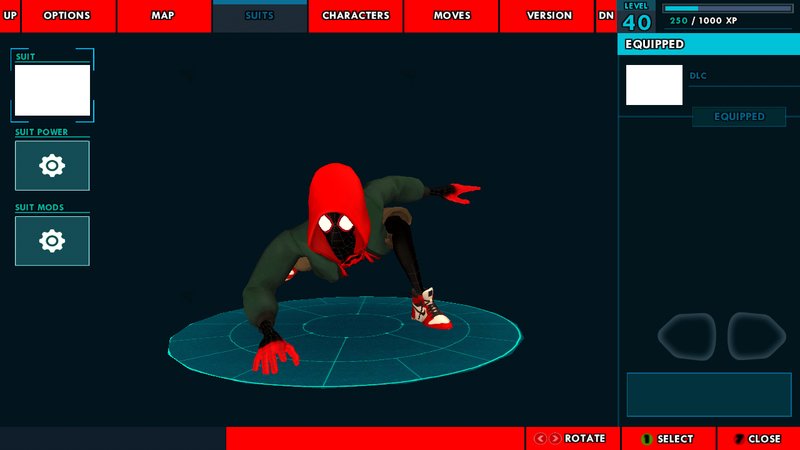Image resolution: width=800 pixels, height=450 pixels.
Task: Select the equipped DLC suit thumbnail
Action: [654, 85]
